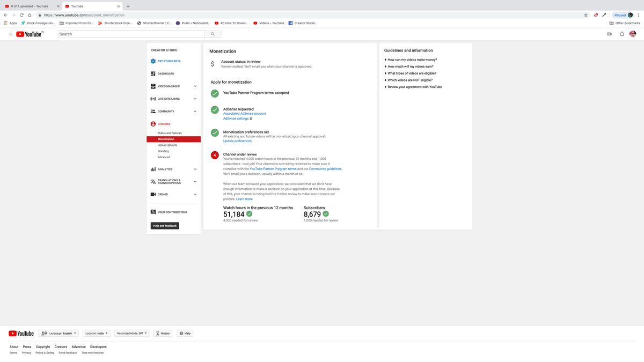644x362 pixels.
Task: Click the Learn more link
Action: click(x=244, y=199)
